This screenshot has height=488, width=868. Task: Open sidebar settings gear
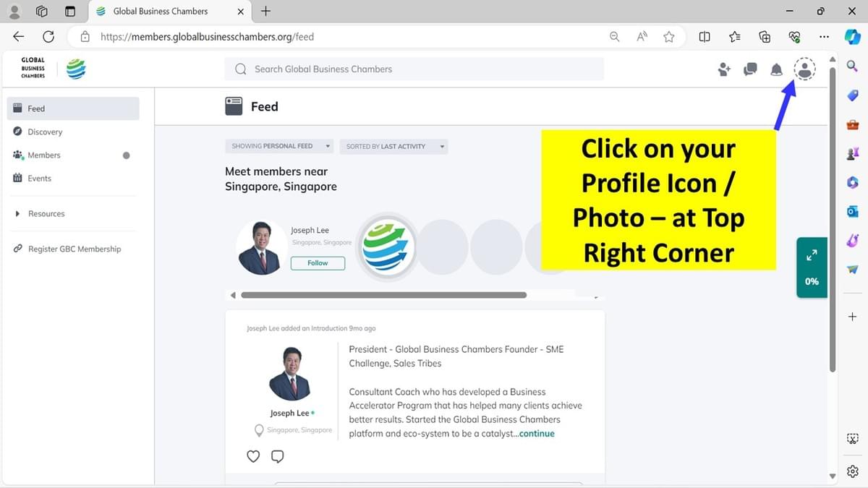[853, 471]
